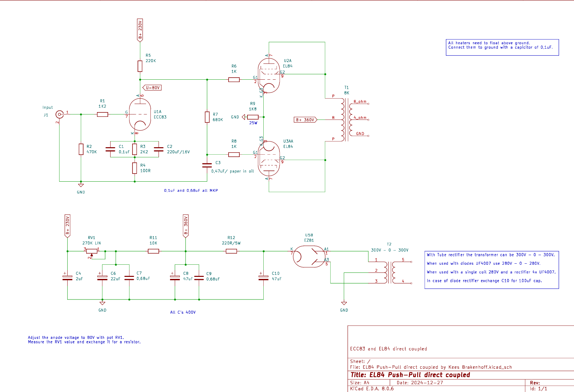Select resistor R2 470K symbol
This screenshot has height=392, width=574.
tap(81, 149)
